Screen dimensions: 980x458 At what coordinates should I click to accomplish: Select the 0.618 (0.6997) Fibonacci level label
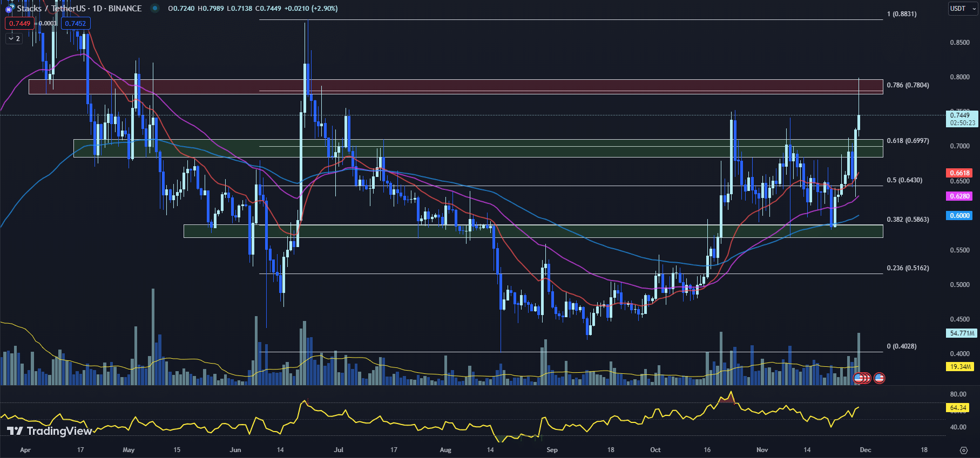pos(908,141)
